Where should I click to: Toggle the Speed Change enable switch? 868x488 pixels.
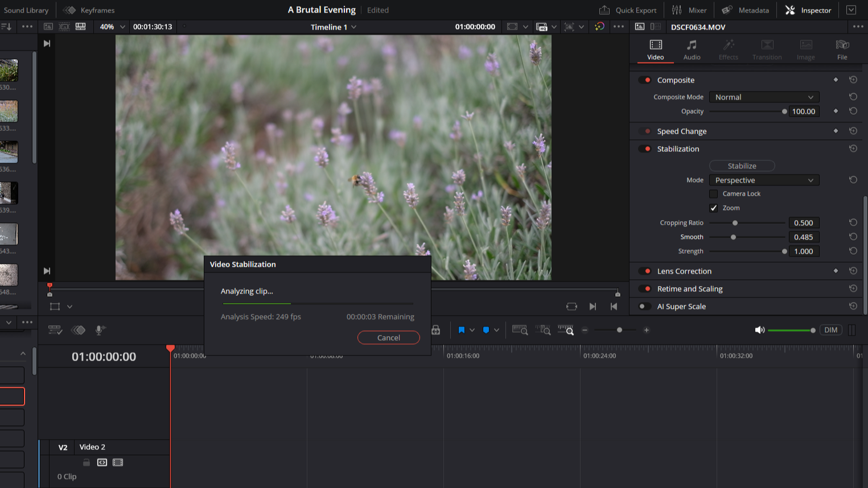(x=644, y=131)
